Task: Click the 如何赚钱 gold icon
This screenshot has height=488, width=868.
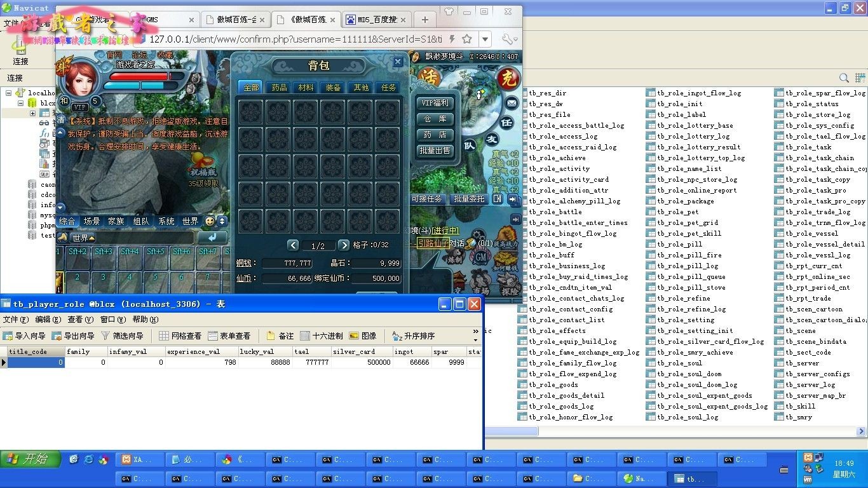Action: pyautogui.click(x=506, y=262)
